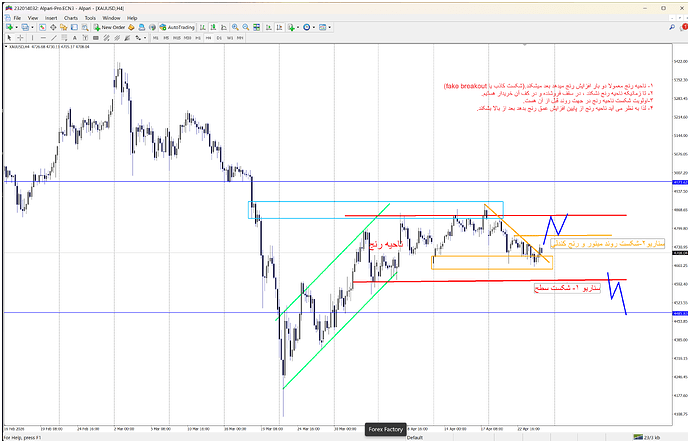Image resolution: width=690 pixels, height=443 pixels.
Task: Click the 'Default' profile in status bar
Action: point(415,438)
